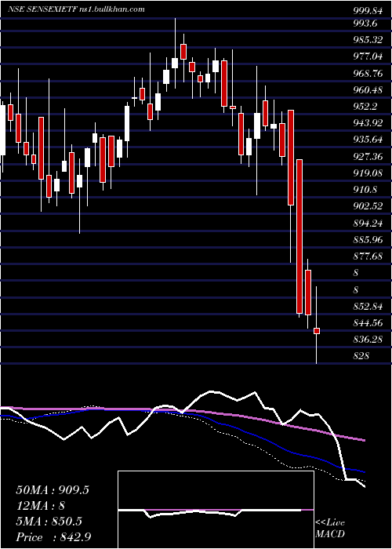
Task: Click the Price : 842.9 readout
Action: [x=55, y=537]
